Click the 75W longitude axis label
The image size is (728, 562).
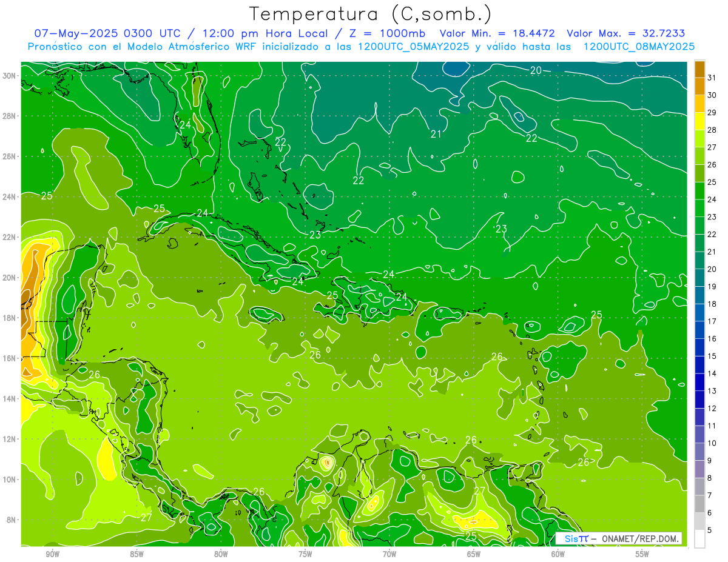point(305,554)
